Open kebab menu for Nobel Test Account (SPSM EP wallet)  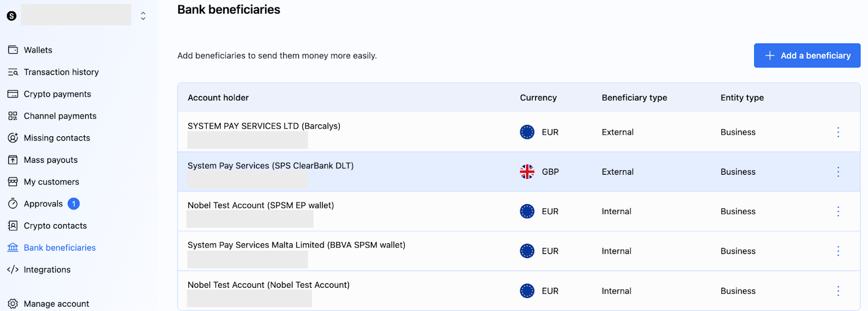click(x=838, y=211)
